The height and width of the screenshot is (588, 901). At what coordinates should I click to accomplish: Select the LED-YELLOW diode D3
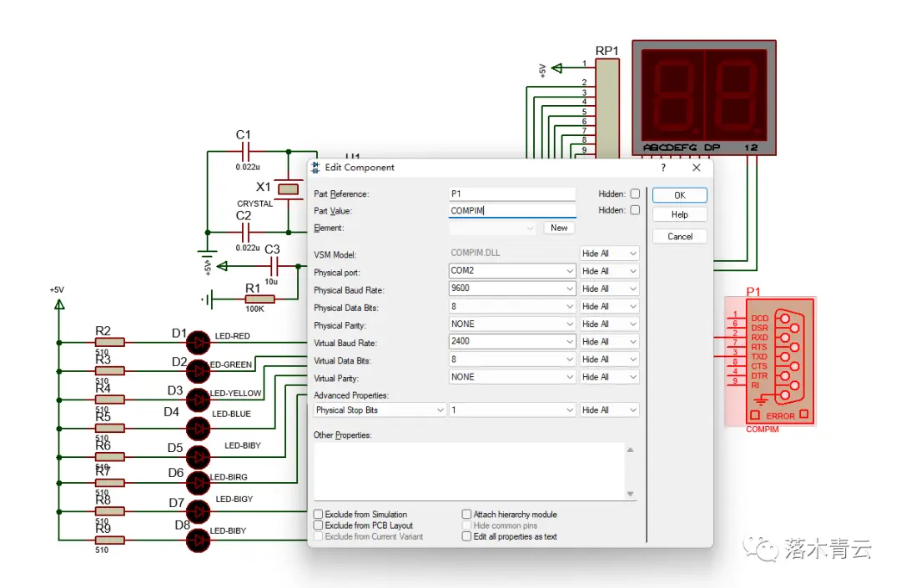point(198,399)
